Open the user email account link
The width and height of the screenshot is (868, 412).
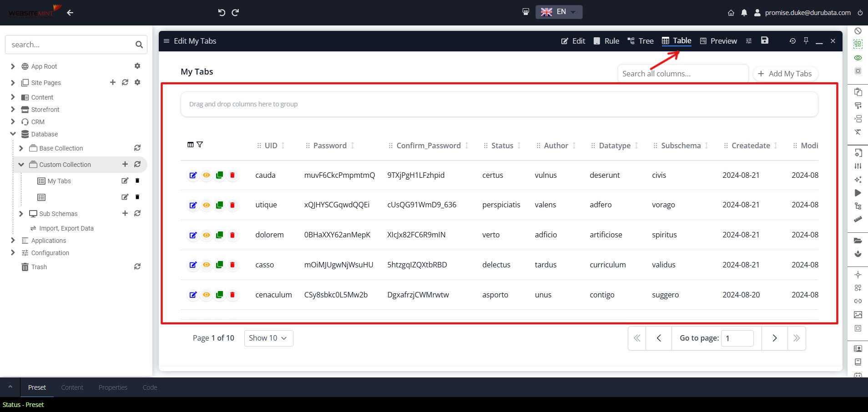808,13
